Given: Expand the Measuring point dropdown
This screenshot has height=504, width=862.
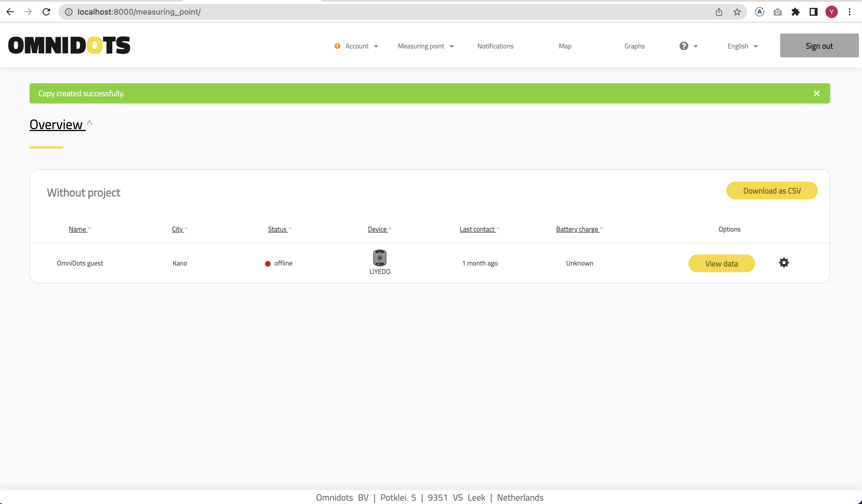Looking at the screenshot, I should pyautogui.click(x=426, y=46).
